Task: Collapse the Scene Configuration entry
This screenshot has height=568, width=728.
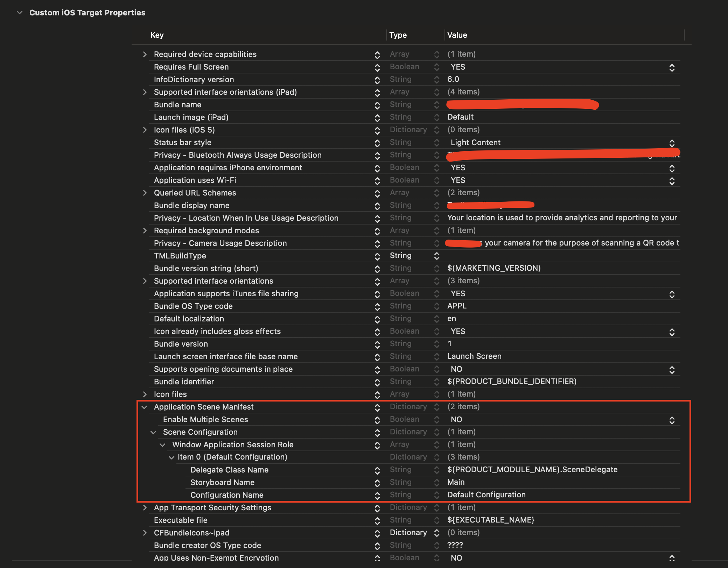Action: (153, 432)
